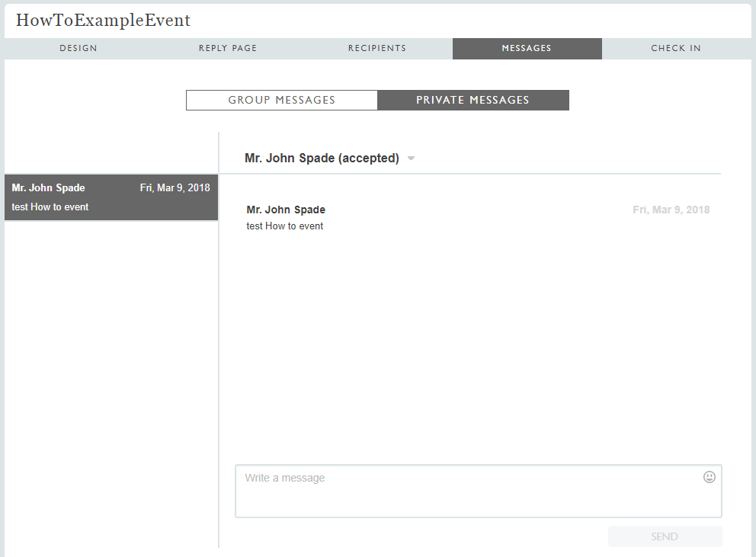Open the Check In tab
The height and width of the screenshot is (557, 756).
tap(676, 48)
